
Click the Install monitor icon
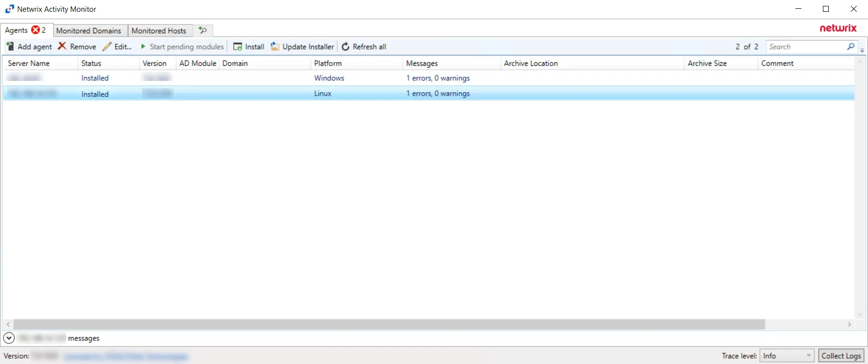click(x=238, y=47)
